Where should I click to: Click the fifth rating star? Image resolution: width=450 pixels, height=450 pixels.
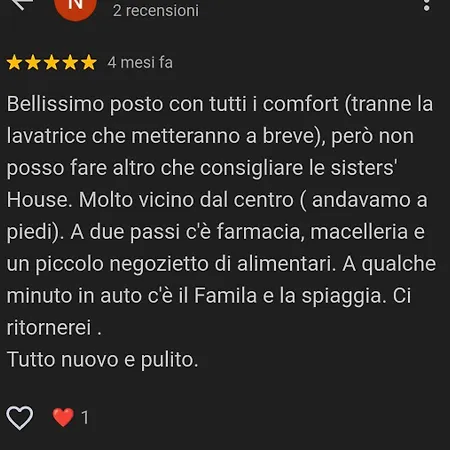click(x=89, y=62)
